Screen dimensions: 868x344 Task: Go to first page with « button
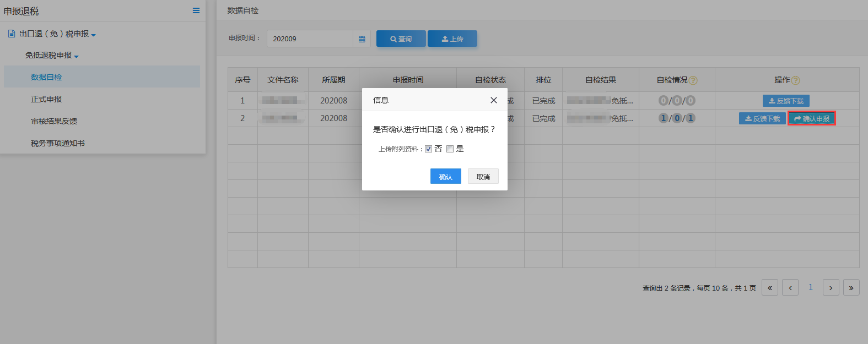coord(770,287)
